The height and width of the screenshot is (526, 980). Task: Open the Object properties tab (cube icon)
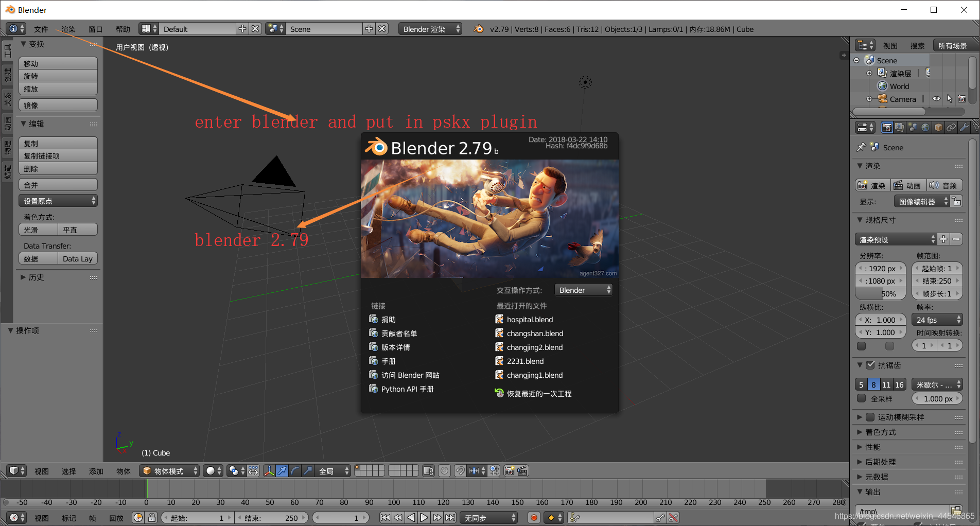pos(938,127)
